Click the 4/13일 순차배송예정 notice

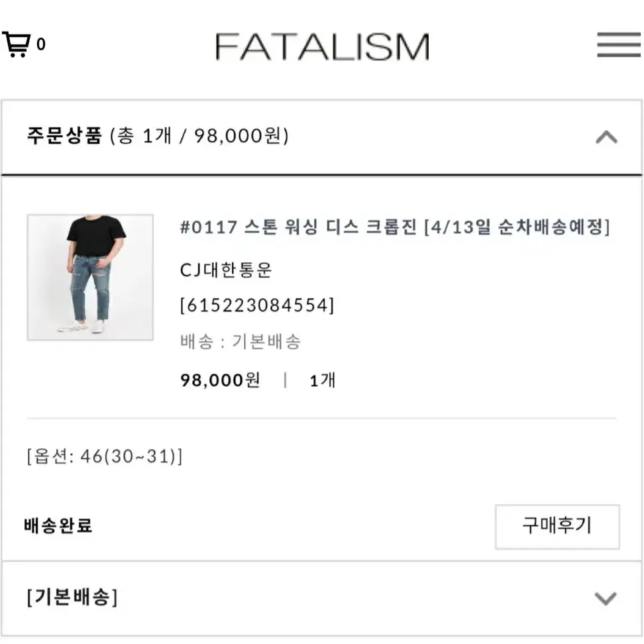click(x=517, y=227)
